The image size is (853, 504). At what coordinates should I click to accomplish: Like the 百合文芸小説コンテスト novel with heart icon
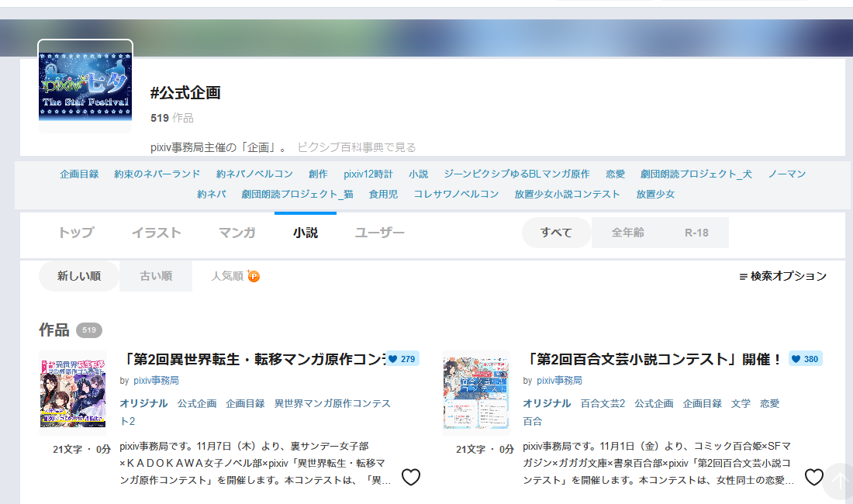[x=813, y=477]
